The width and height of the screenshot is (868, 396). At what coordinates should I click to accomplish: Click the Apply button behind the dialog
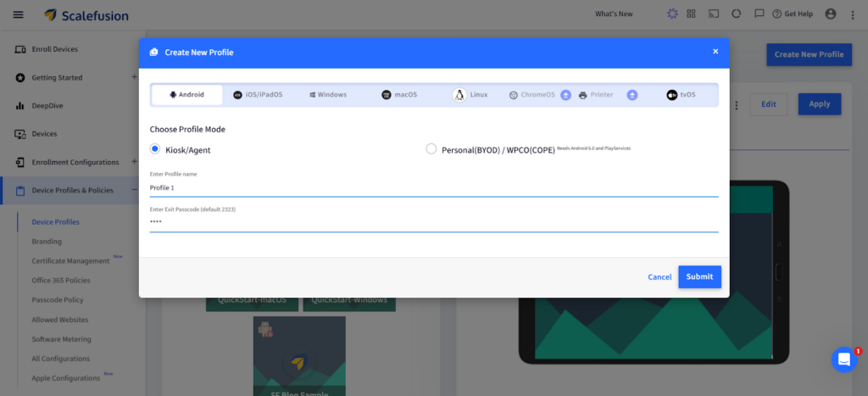820,104
